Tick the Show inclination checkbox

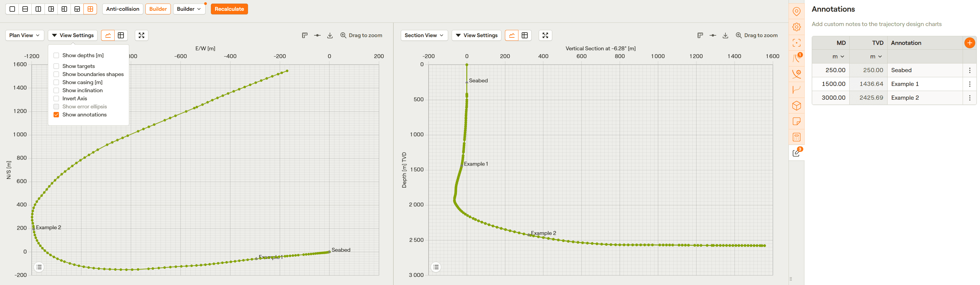(56, 91)
